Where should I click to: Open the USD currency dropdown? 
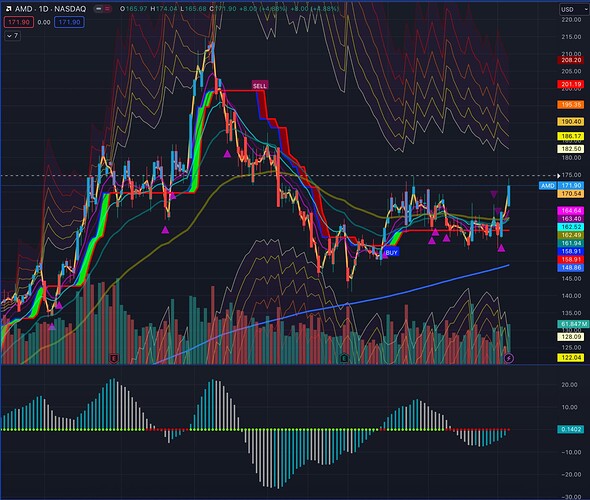point(573,9)
